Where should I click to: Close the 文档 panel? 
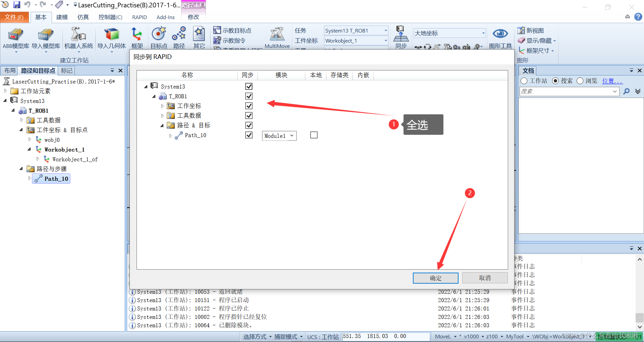click(x=640, y=70)
